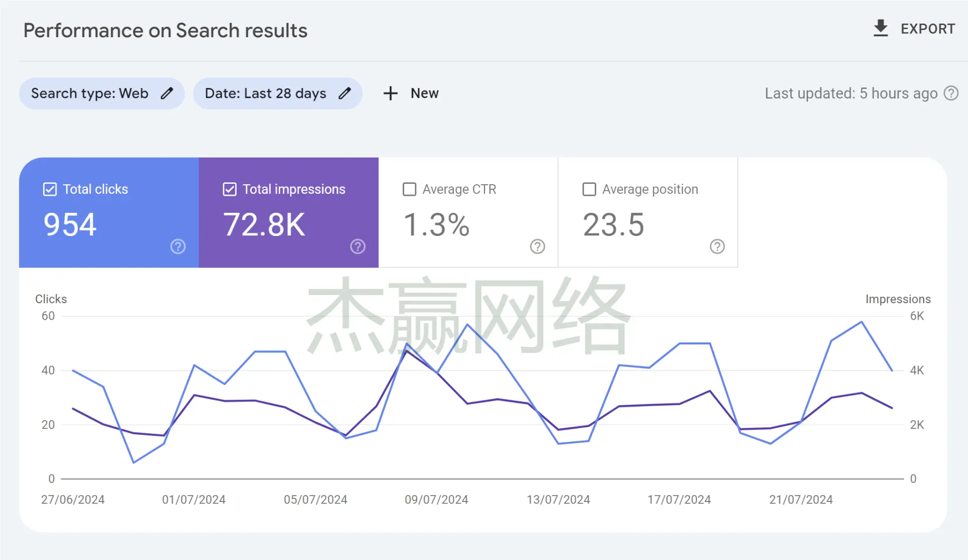The width and height of the screenshot is (968, 560).
Task: Toggle the Total clicks checkbox on
Action: point(50,190)
